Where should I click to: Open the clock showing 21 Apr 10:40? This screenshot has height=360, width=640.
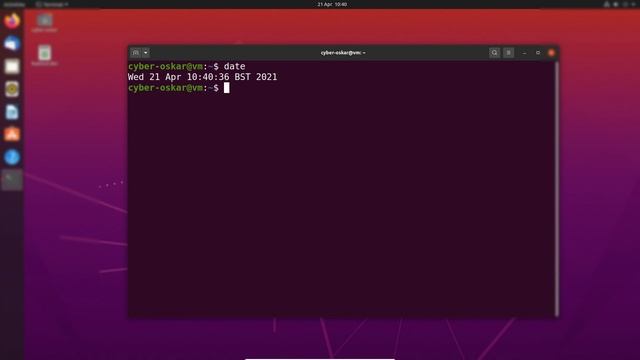[x=332, y=4]
